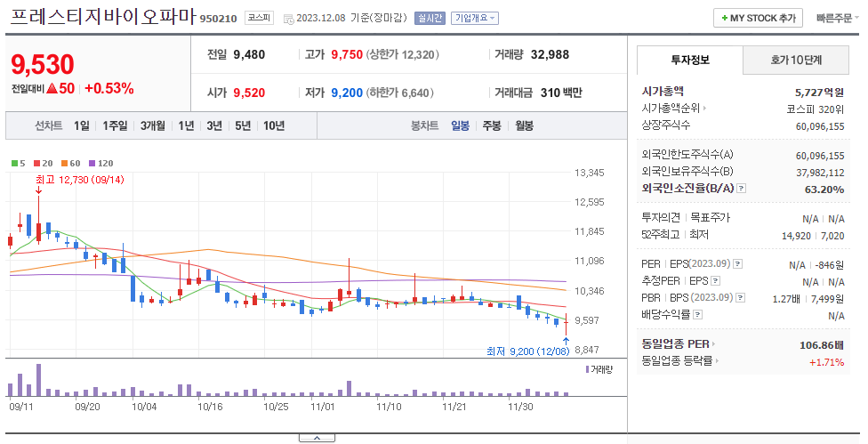Click the 13,345 price axis label
Viewport: 868px width, 444px height.
590,173
